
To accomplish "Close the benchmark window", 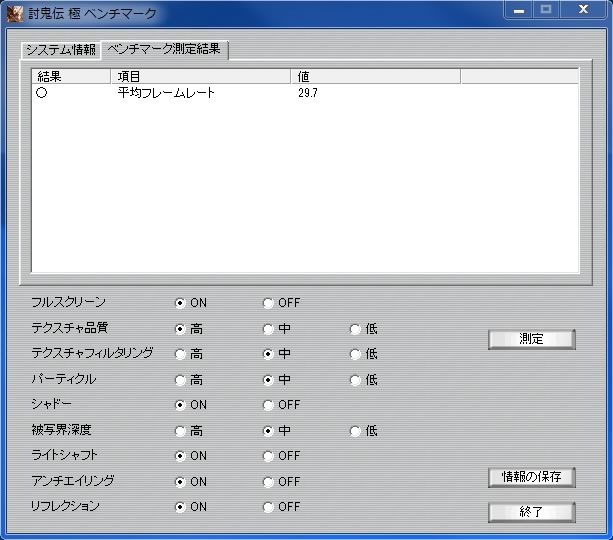I will (583, 9).
